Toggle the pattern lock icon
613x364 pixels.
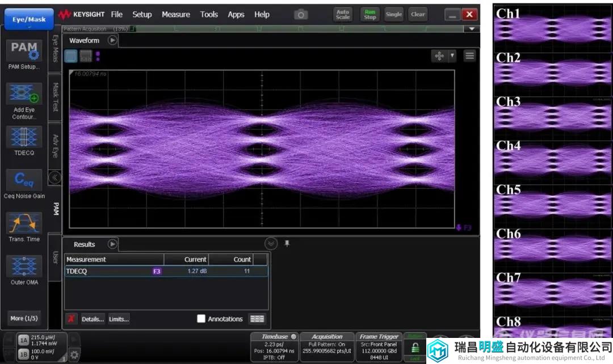coord(415,348)
